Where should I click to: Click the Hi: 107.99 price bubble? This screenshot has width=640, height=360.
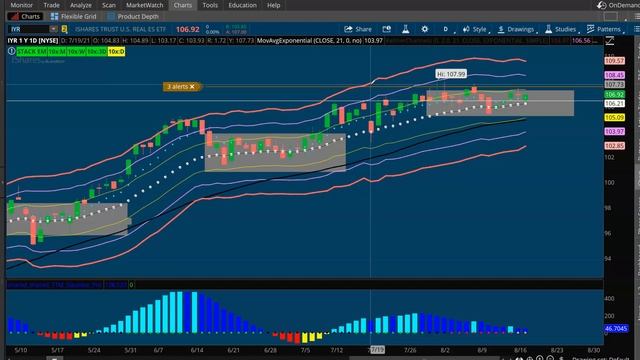(451, 74)
